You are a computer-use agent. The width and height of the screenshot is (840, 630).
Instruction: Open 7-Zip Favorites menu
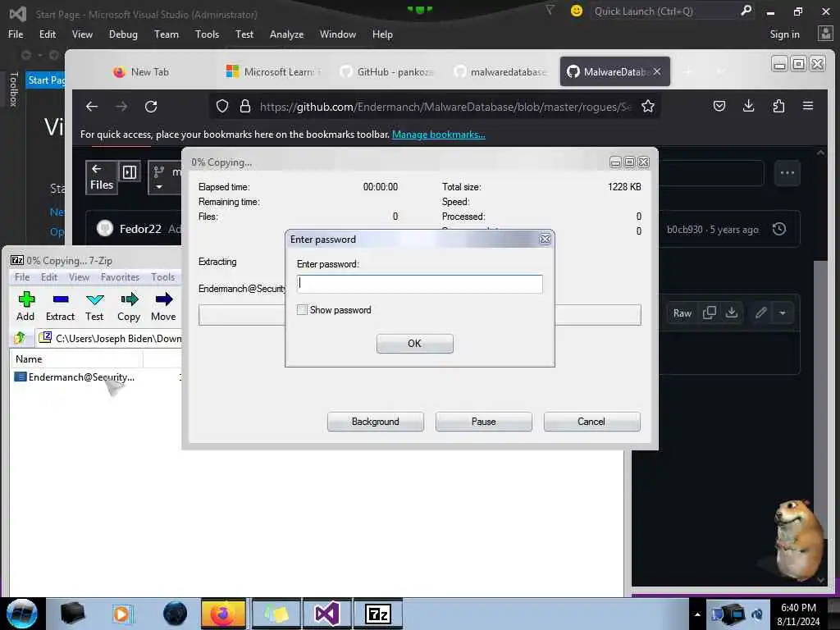point(120,277)
